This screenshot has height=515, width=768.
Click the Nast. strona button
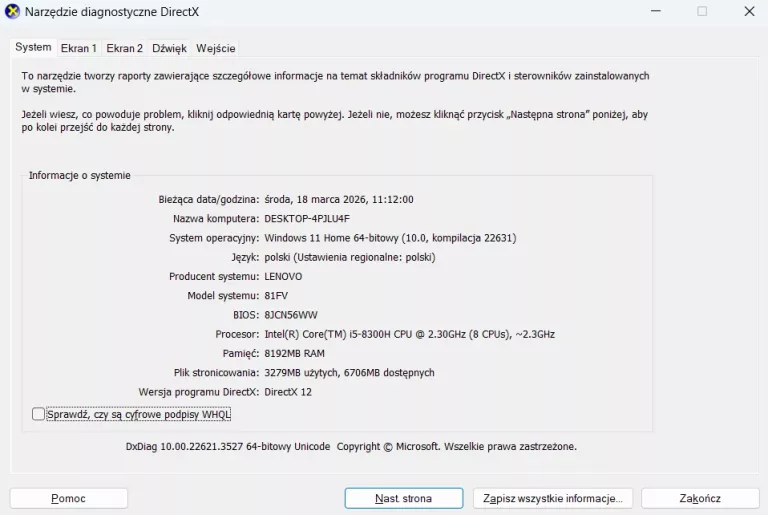tap(403, 498)
